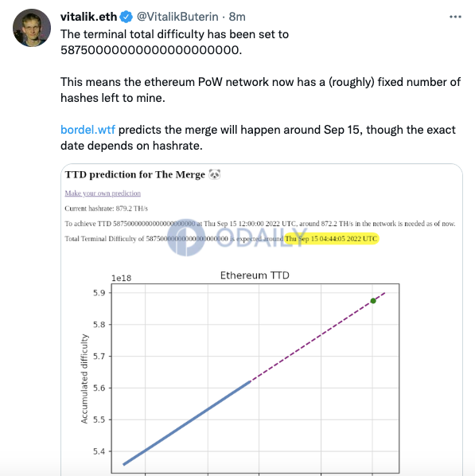Click the Accumulated difficulty axis label
The height and width of the screenshot is (476, 475).
(x=84, y=379)
